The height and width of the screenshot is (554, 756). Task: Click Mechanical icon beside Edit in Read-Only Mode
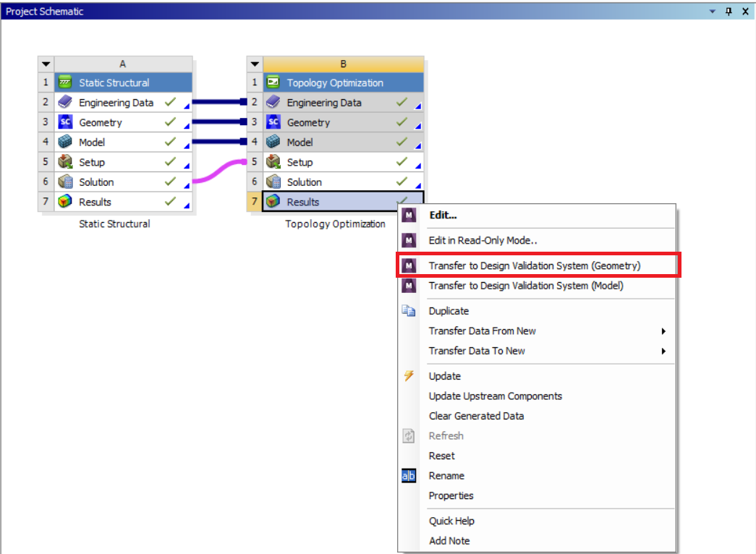(409, 240)
